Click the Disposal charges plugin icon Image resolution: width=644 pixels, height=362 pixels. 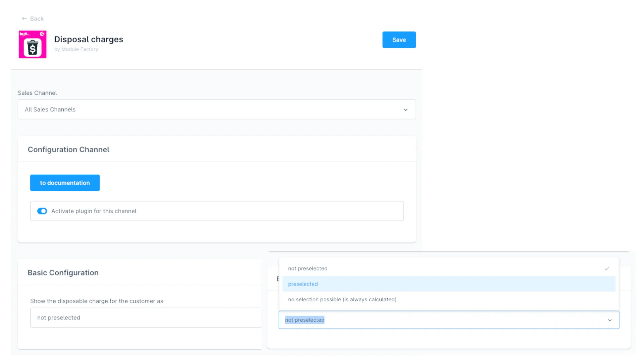[33, 45]
